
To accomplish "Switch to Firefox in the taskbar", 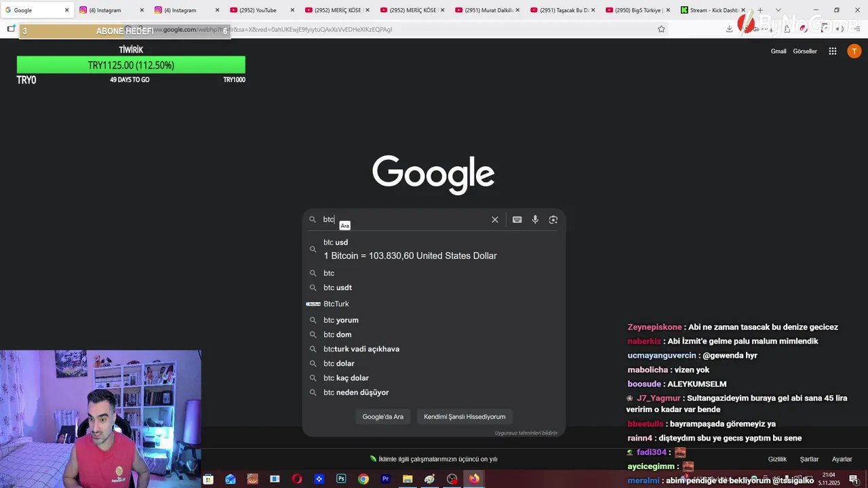I will [x=474, y=479].
